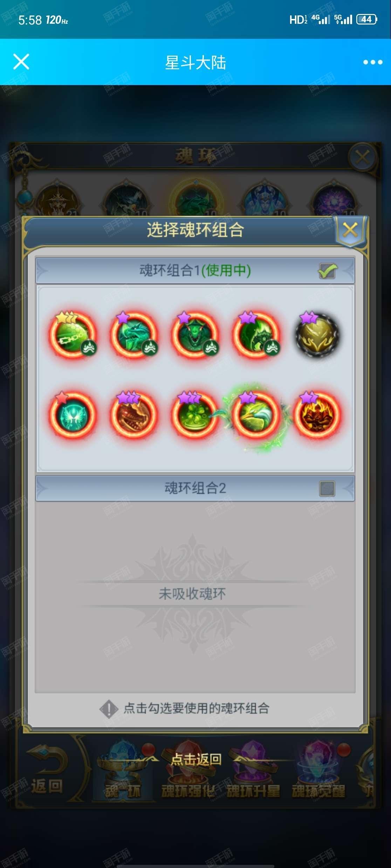Image resolution: width=391 pixels, height=868 pixels.
Task: Close the 星斗大陆 mini program
Action: (21, 62)
